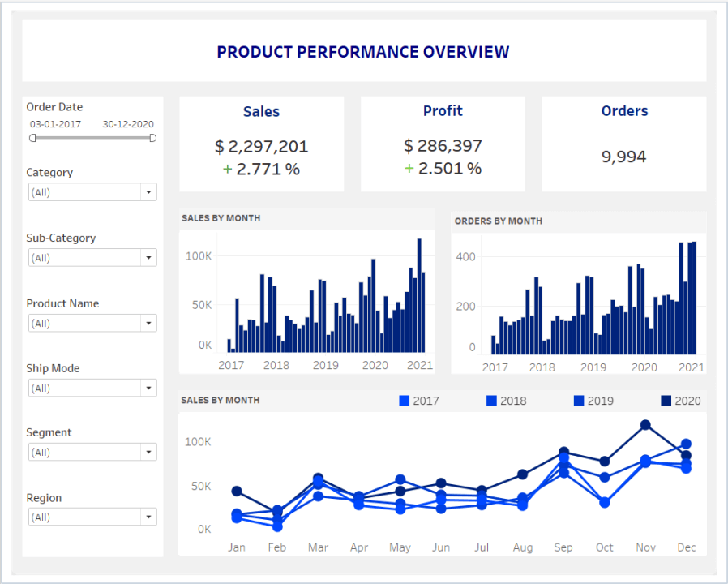This screenshot has width=728, height=584.
Task: Click the Product Performance Overview title
Action: (x=363, y=52)
